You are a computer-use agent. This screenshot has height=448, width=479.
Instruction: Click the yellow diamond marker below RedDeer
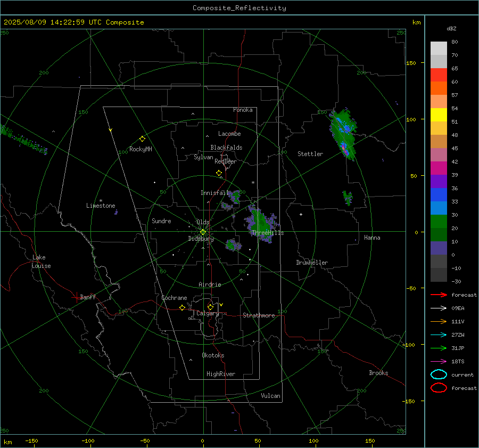tap(219, 173)
